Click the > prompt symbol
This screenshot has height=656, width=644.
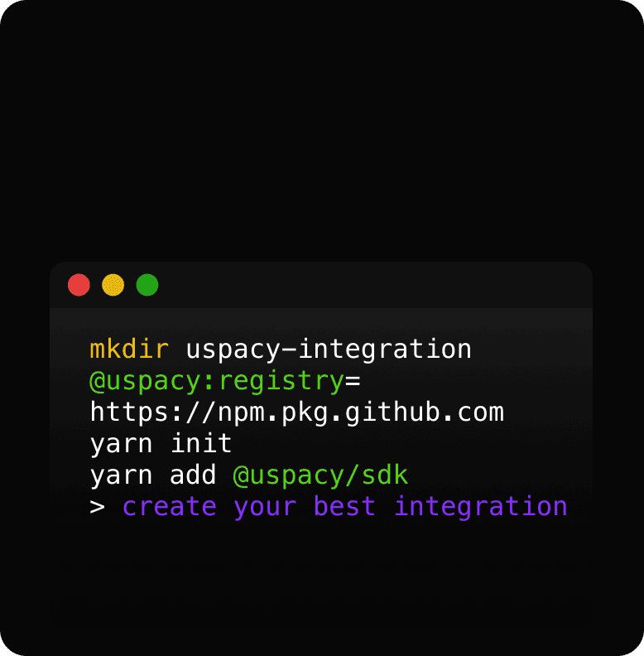[97, 507]
